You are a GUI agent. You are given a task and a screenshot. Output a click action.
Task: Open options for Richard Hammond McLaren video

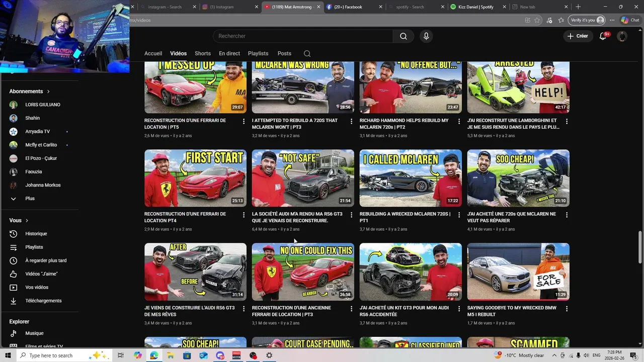(459, 121)
